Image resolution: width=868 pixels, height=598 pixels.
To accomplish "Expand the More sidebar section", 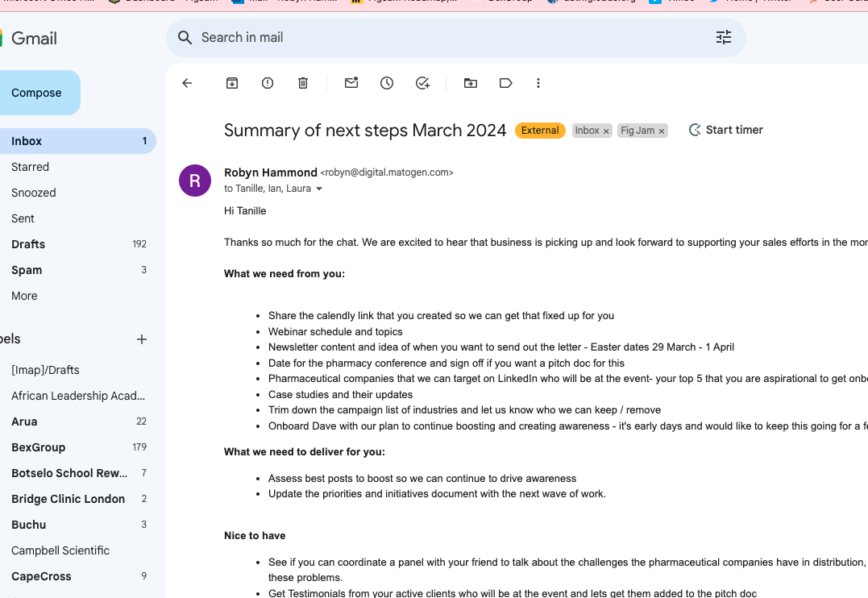I will pyautogui.click(x=24, y=296).
